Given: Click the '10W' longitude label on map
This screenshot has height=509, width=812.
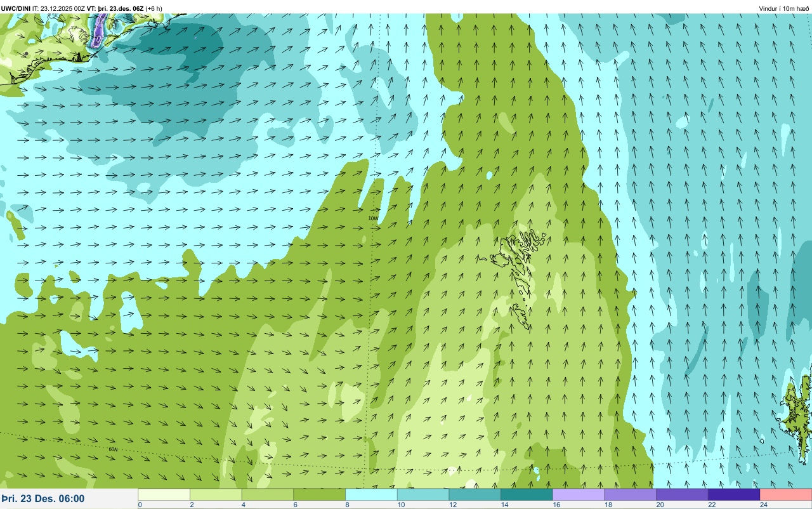Looking at the screenshot, I should (x=373, y=218).
